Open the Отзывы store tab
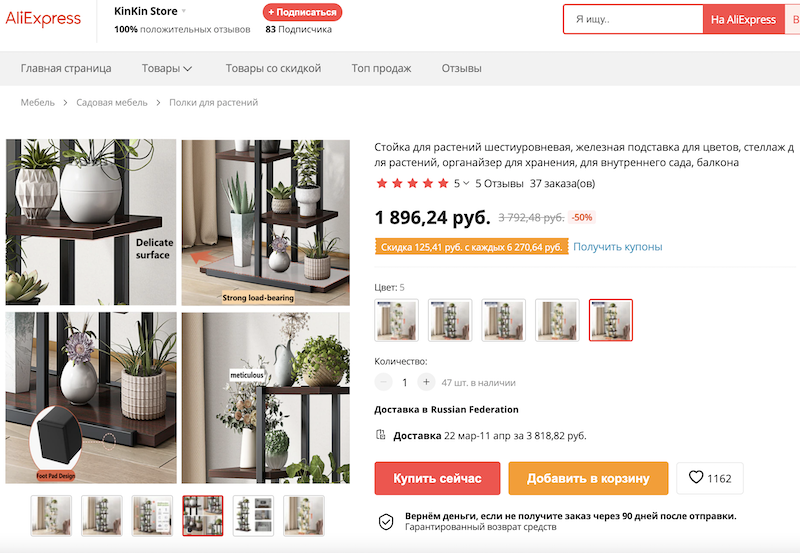 (461, 68)
